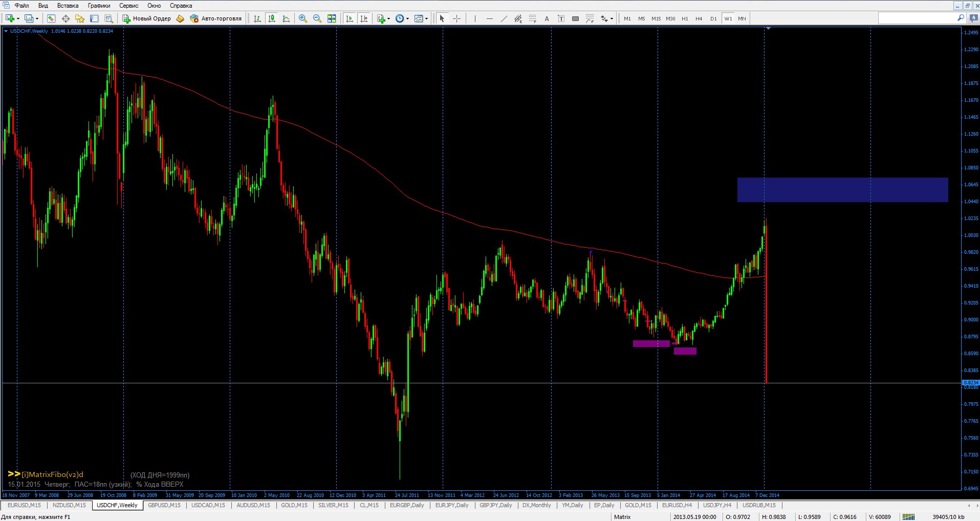
Task: Switch to the GOLD,M15 tab after AUDUSD
Action: tap(294, 505)
